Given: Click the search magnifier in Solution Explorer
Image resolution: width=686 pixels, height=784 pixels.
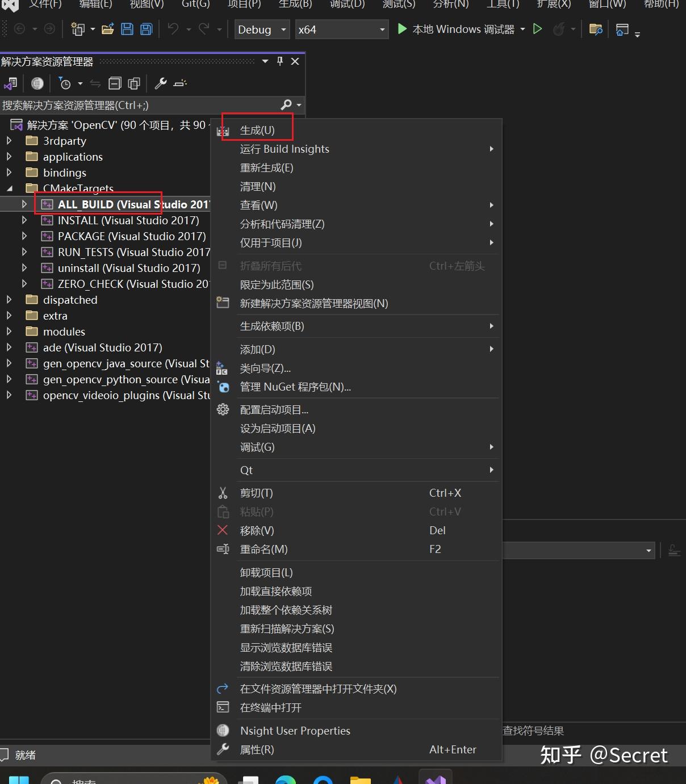Looking at the screenshot, I should [286, 104].
